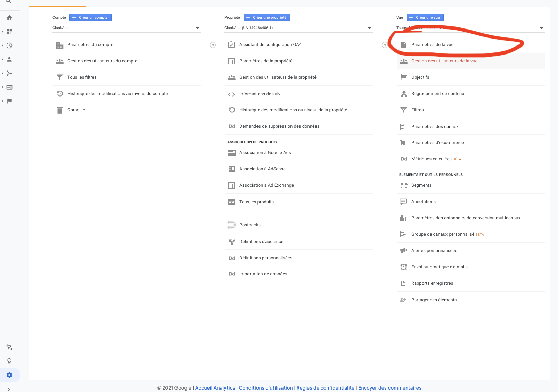Open the Audience person icon in sidebar
The height and width of the screenshot is (392, 558).
click(9, 59)
